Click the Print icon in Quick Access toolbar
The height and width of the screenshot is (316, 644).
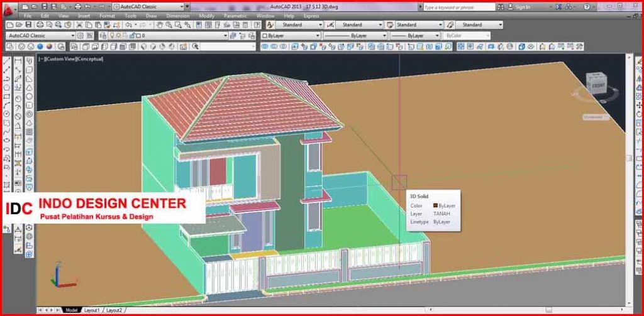[x=77, y=6]
